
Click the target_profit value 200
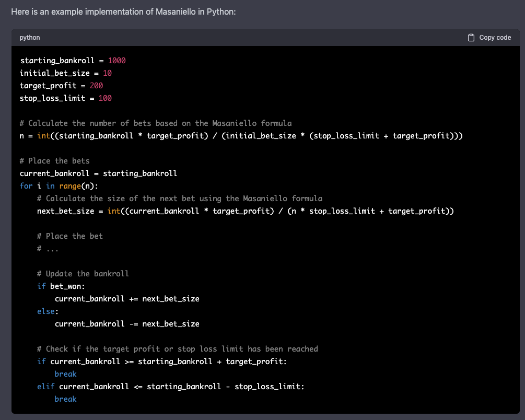tap(97, 85)
